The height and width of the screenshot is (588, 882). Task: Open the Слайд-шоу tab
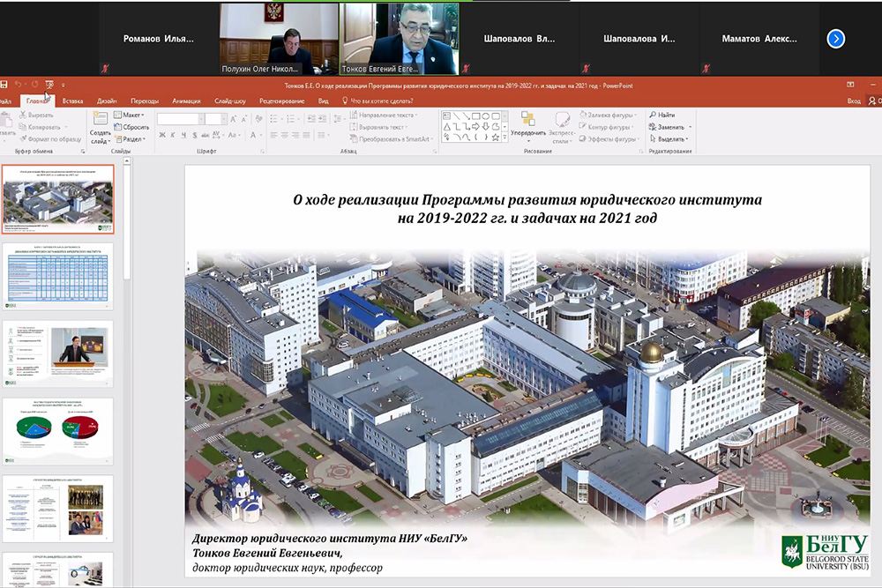pos(229,100)
